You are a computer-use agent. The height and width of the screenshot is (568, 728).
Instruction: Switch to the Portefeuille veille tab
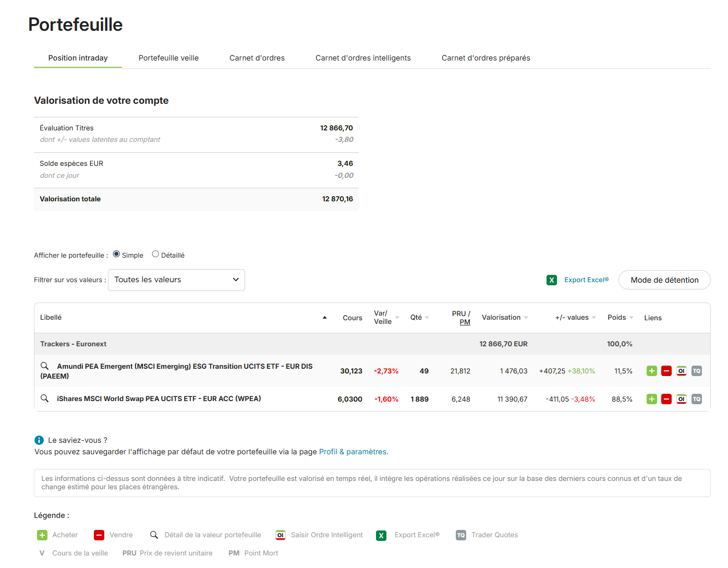(x=168, y=58)
